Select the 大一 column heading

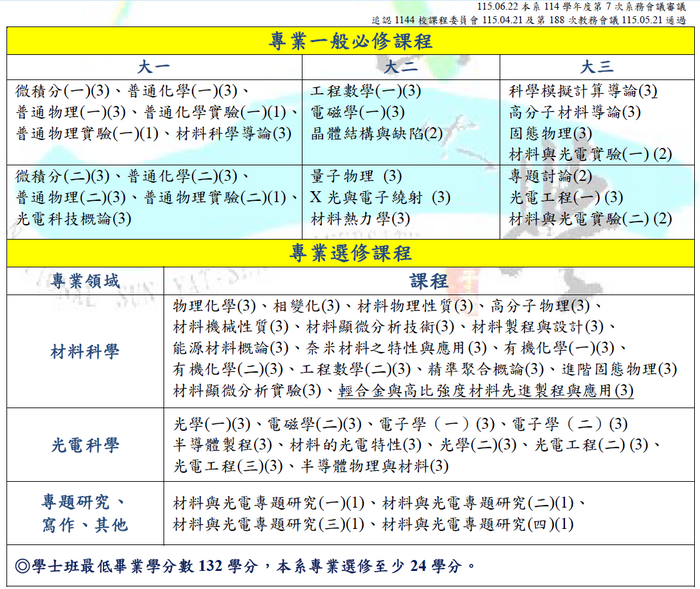(154, 67)
